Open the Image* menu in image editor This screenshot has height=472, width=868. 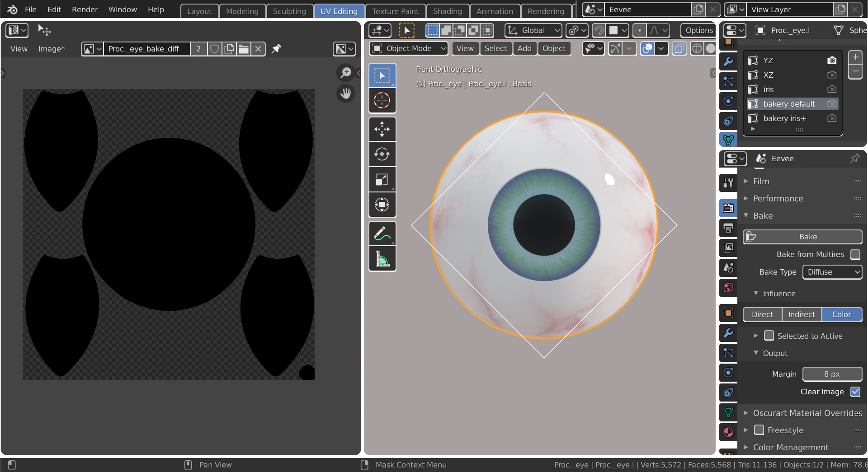pyautogui.click(x=51, y=49)
